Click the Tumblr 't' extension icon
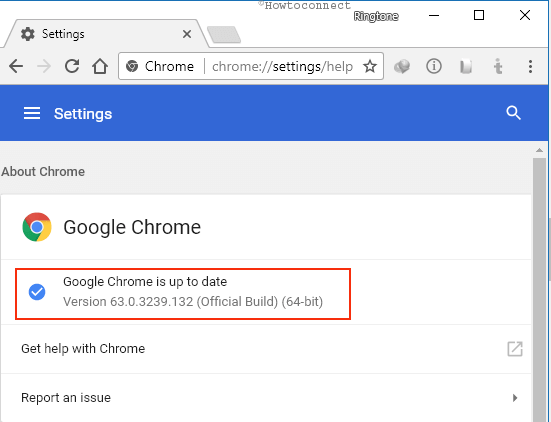Image resolution: width=551 pixels, height=422 pixels. [498, 66]
